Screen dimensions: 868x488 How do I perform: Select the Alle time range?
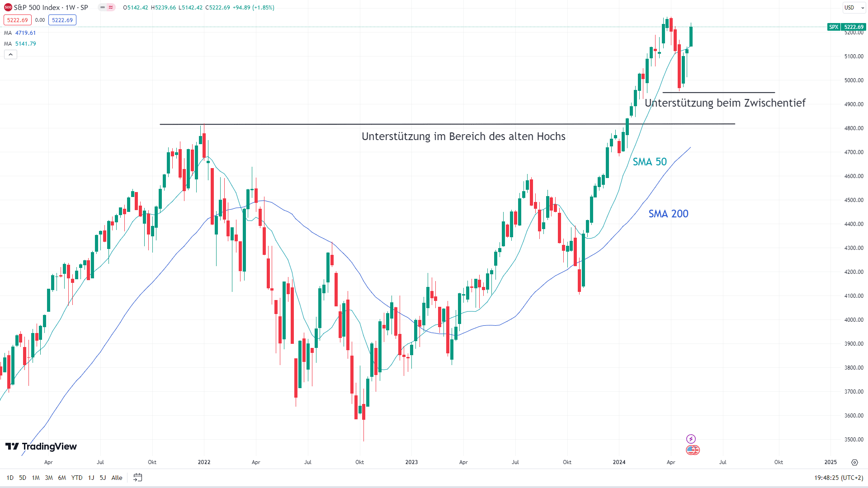(117, 478)
